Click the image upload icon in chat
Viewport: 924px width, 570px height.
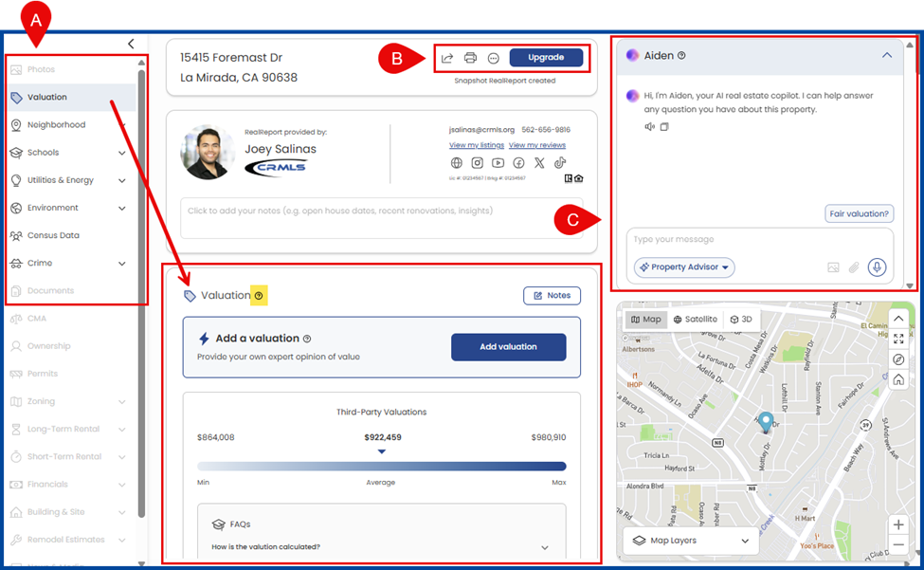click(x=833, y=267)
